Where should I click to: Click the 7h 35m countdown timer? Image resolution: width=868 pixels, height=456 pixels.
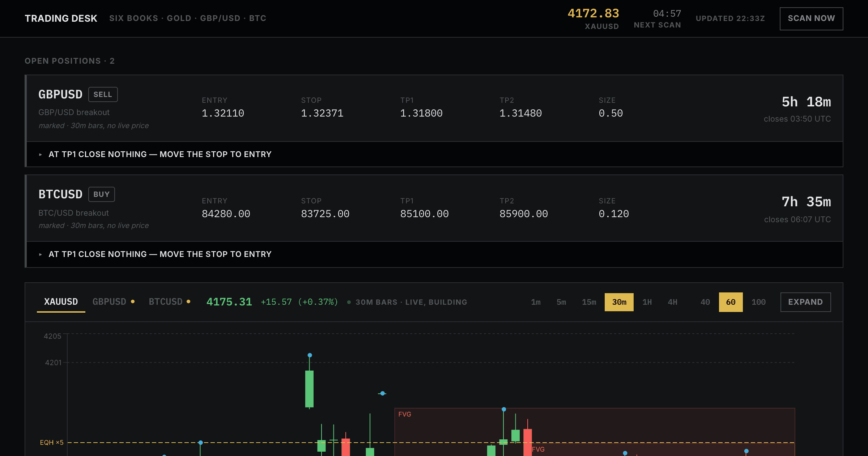(x=806, y=202)
